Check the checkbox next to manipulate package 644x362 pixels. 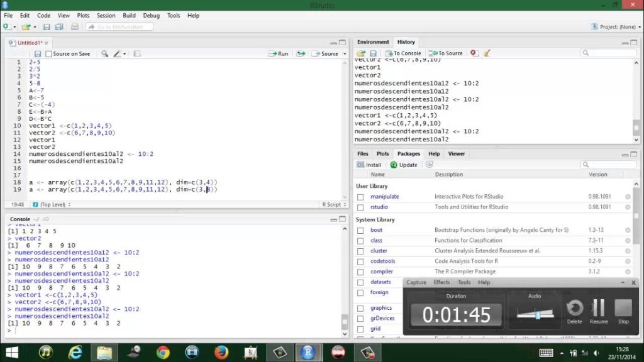(x=360, y=196)
